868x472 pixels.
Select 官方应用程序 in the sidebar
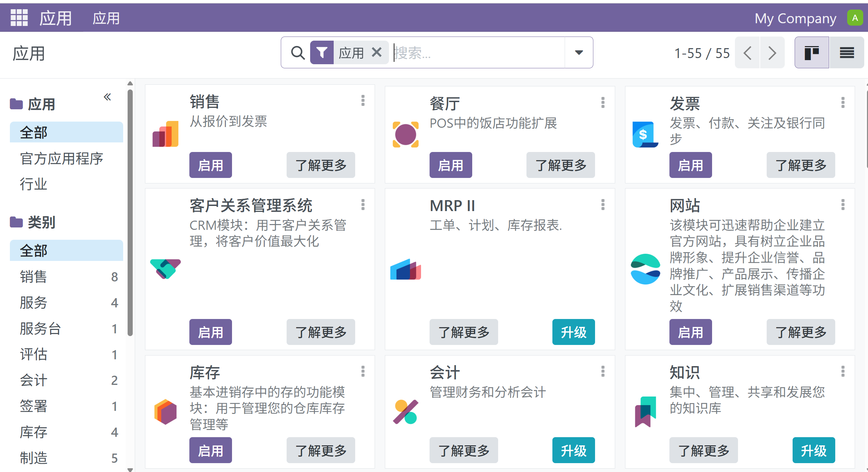61,158
